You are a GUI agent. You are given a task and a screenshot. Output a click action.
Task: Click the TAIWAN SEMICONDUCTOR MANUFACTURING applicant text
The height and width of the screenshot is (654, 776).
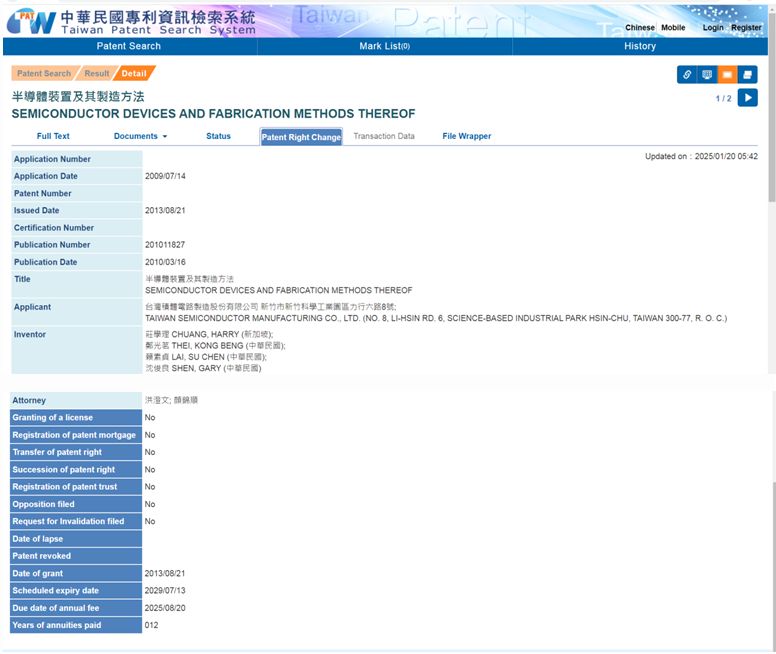tap(436, 318)
